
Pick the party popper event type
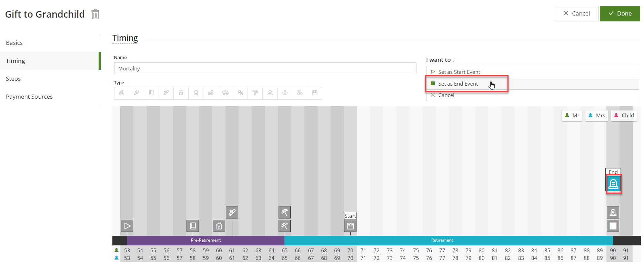tap(137, 93)
